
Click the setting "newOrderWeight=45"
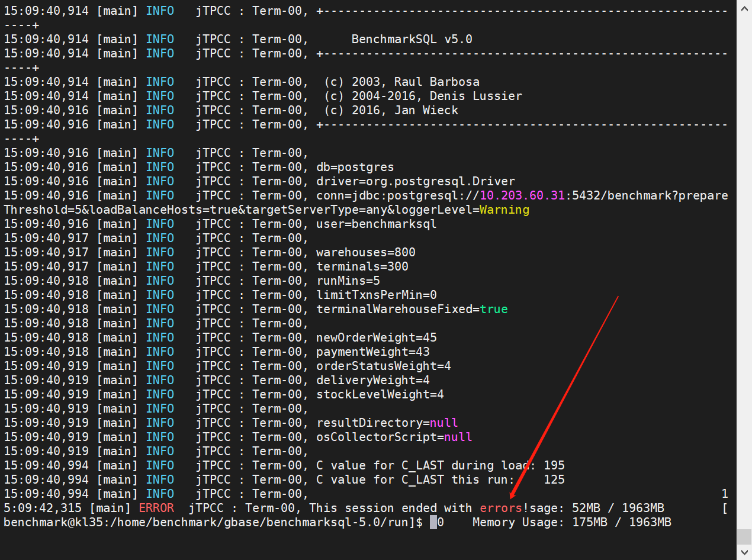377,337
